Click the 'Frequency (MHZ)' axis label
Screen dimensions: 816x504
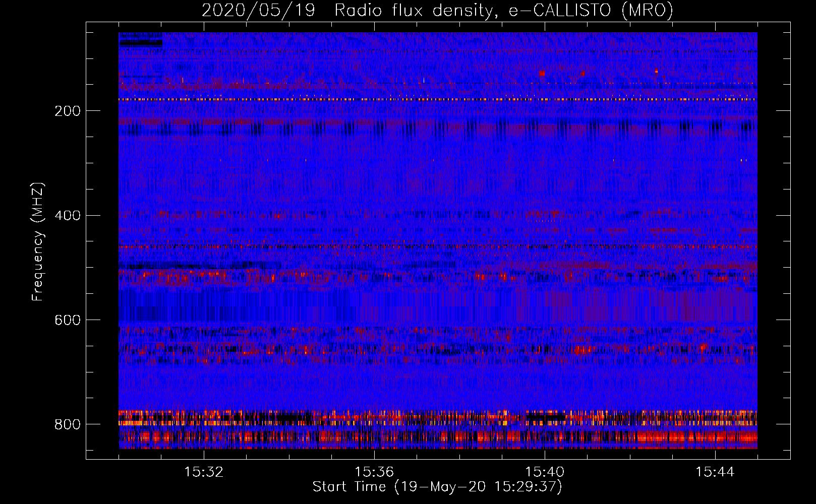[38, 241]
